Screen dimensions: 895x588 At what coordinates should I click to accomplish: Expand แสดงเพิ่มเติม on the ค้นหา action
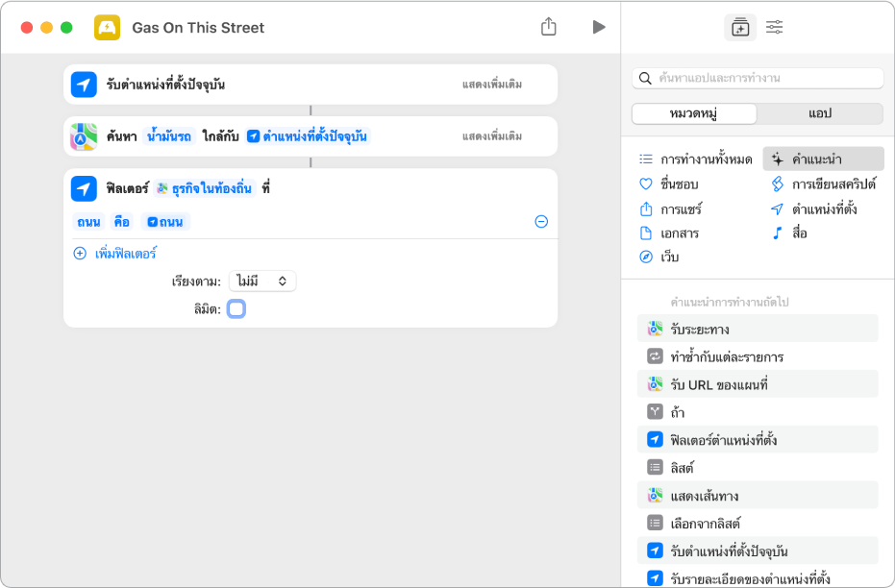point(492,136)
